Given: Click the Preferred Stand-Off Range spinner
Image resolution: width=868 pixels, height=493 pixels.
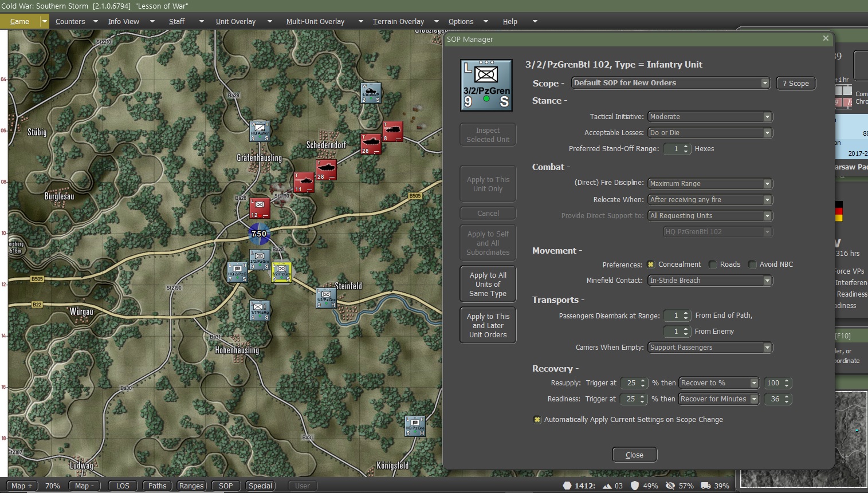Looking at the screenshot, I should pyautogui.click(x=677, y=149).
